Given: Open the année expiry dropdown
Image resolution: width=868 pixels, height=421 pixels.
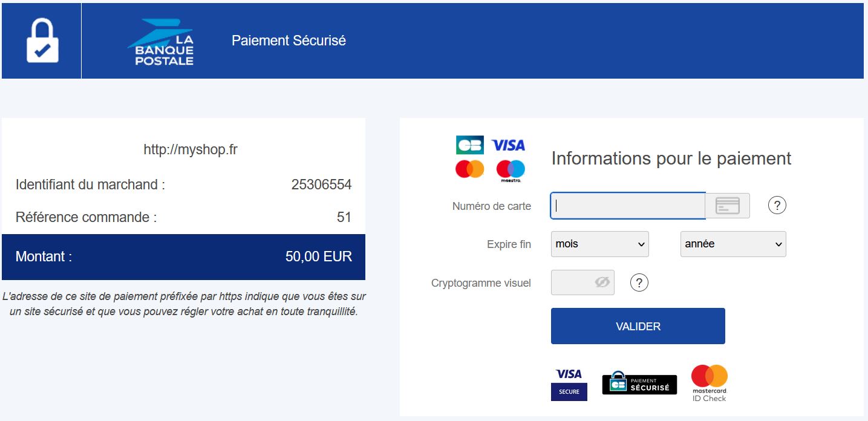Looking at the screenshot, I should tap(733, 244).
